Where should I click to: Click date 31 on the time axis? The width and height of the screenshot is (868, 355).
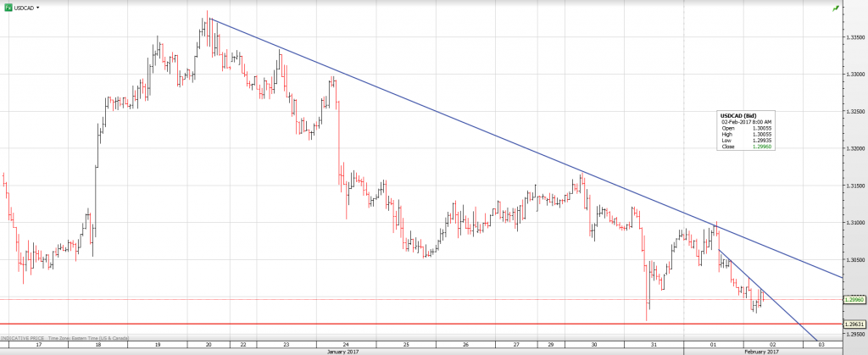click(x=654, y=344)
